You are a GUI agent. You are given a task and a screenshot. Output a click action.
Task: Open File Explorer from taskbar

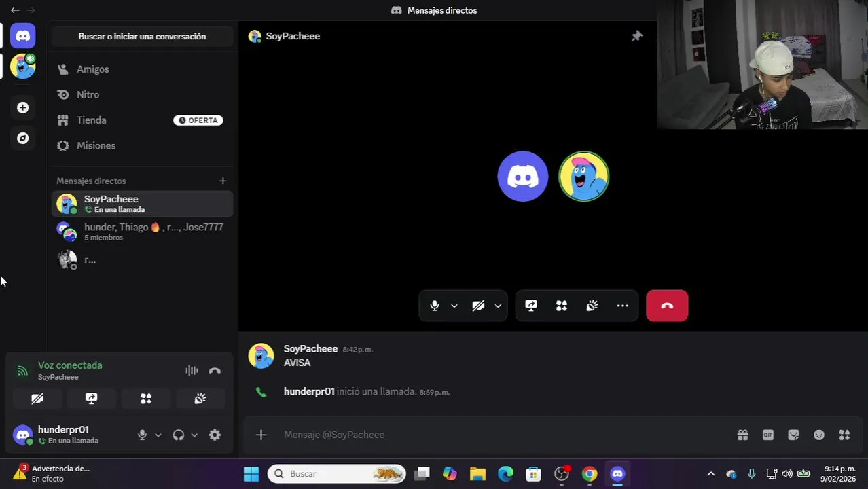(477, 474)
